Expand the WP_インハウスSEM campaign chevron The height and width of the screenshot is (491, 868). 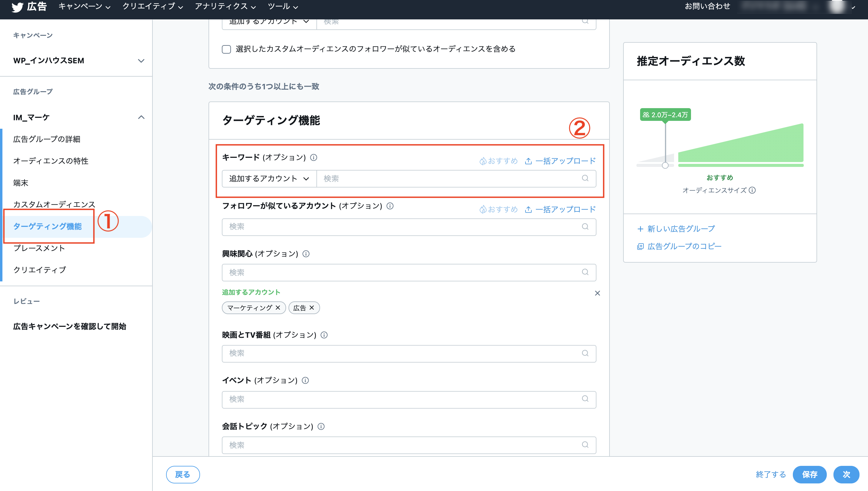141,61
